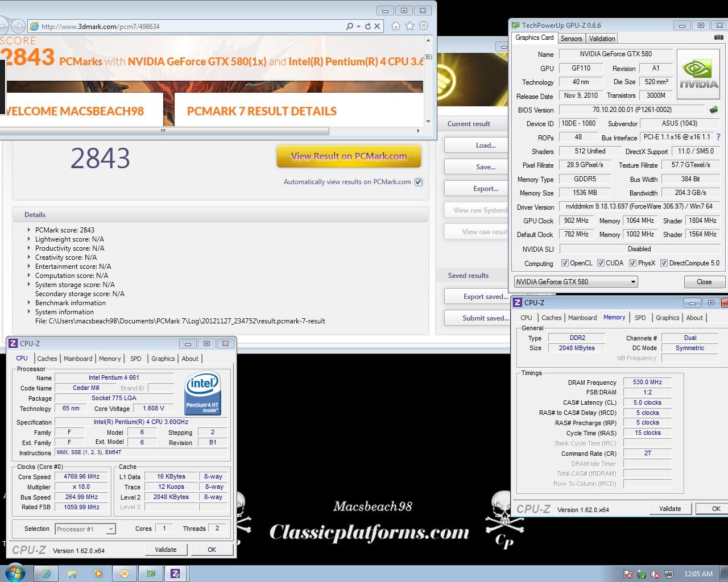Click the Bus Interface question mark in GPU-Z
728x582 pixels.
718,137
